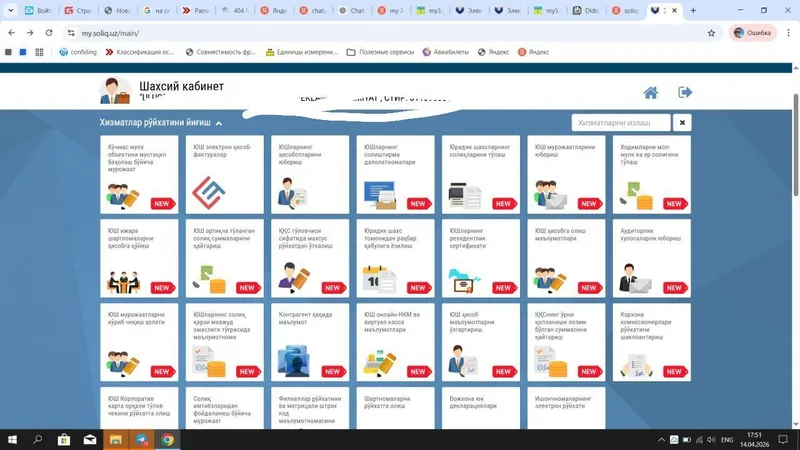Focus the Хизматларни излаш search field
This screenshot has height=450, width=800.
[621, 122]
